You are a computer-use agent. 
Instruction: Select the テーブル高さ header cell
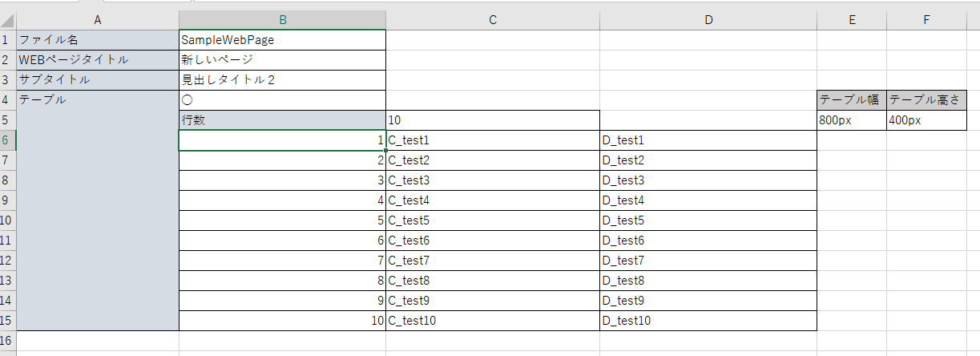[x=926, y=100]
